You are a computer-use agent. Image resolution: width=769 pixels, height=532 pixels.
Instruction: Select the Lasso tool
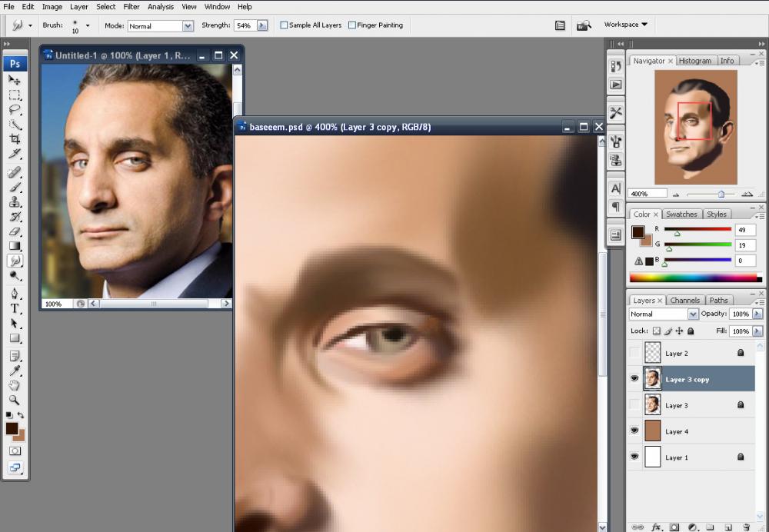click(x=15, y=110)
